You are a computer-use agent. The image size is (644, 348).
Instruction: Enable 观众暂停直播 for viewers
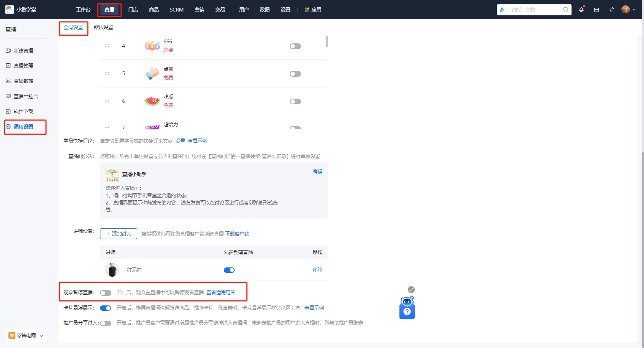pyautogui.click(x=105, y=292)
